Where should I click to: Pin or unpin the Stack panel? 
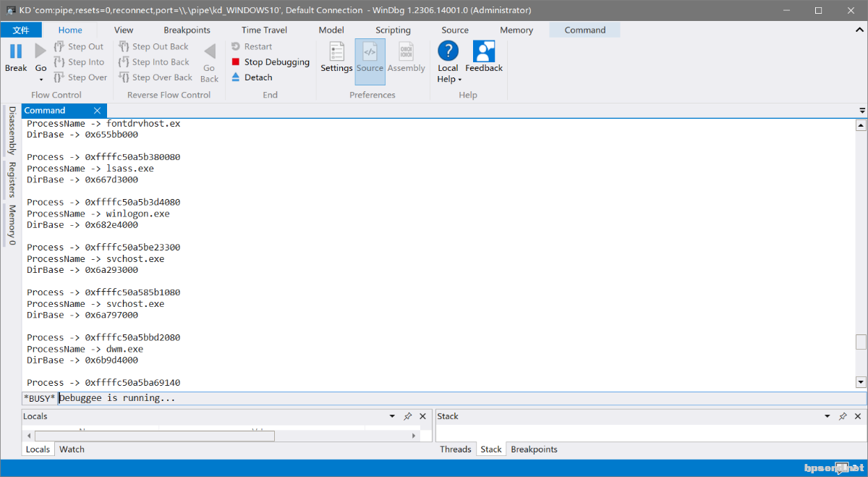coord(843,416)
